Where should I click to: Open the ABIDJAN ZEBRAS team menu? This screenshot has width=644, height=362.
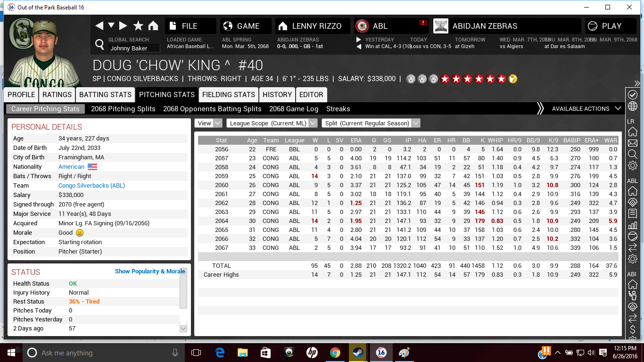(507, 26)
